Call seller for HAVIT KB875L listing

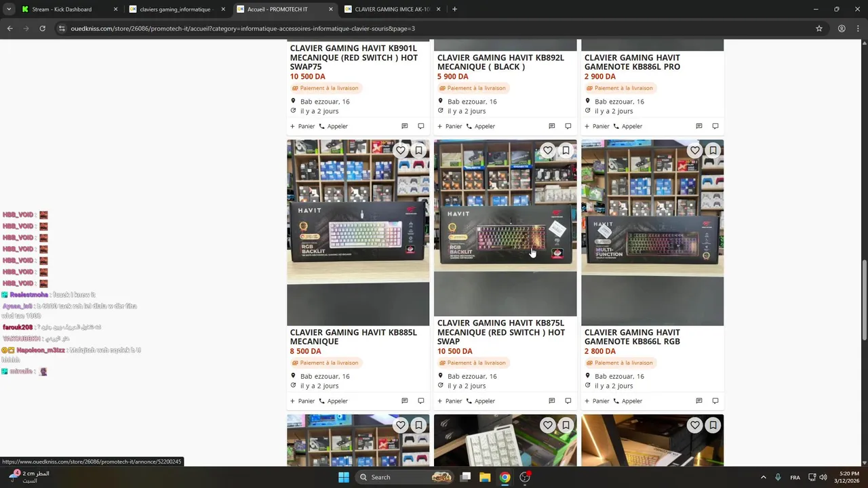coord(481,401)
